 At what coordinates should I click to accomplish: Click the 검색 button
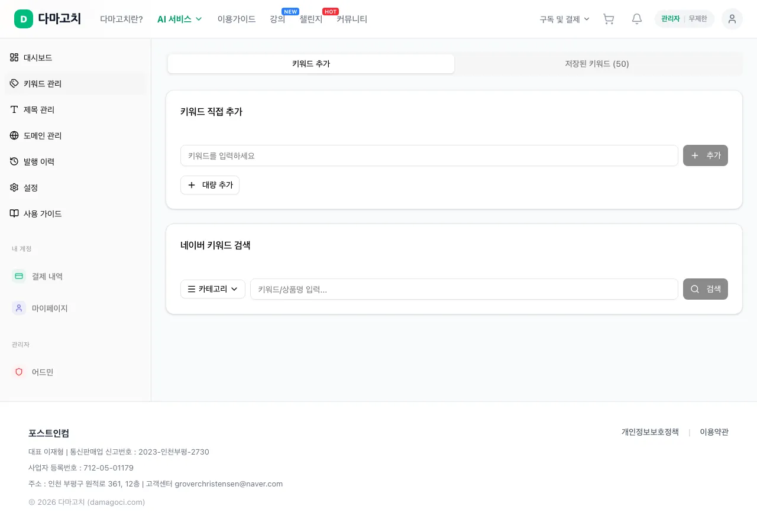(x=706, y=289)
